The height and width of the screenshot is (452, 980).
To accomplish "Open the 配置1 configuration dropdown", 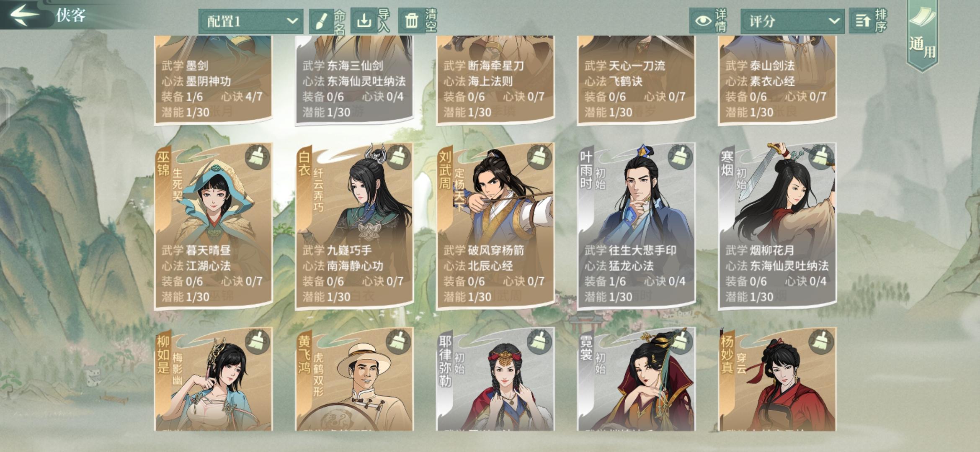I will click(250, 21).
